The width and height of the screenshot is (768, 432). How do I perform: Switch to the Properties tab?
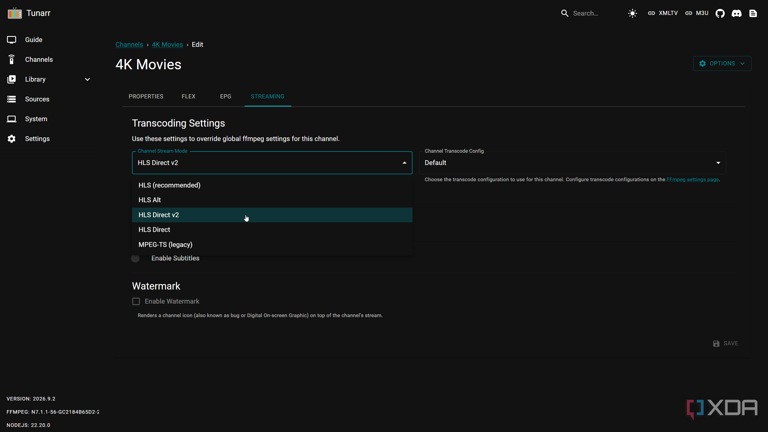pos(146,96)
